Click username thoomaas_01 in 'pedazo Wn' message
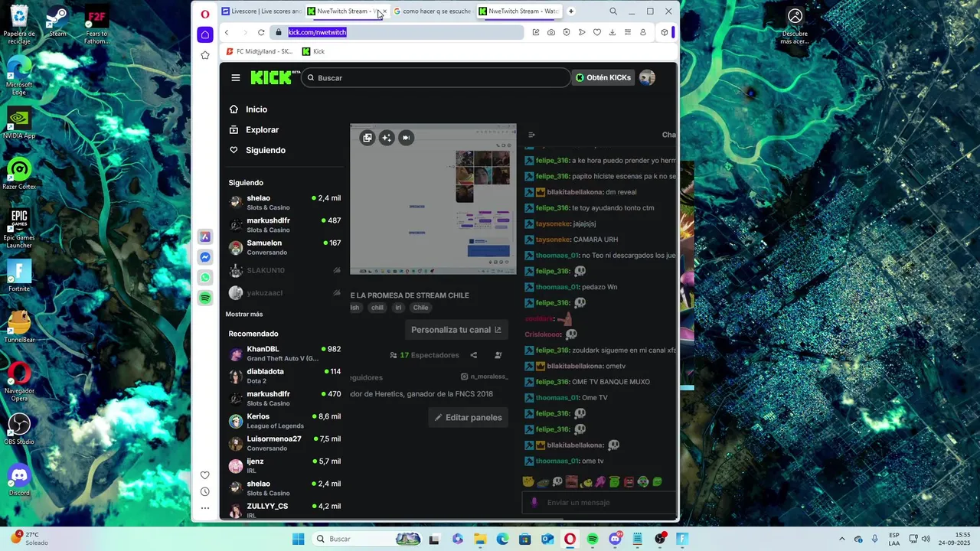Image resolution: width=980 pixels, height=551 pixels. (x=557, y=287)
